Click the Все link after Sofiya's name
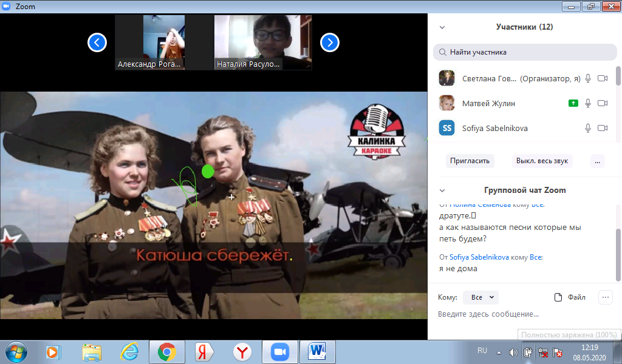The image size is (622, 364). tap(536, 257)
